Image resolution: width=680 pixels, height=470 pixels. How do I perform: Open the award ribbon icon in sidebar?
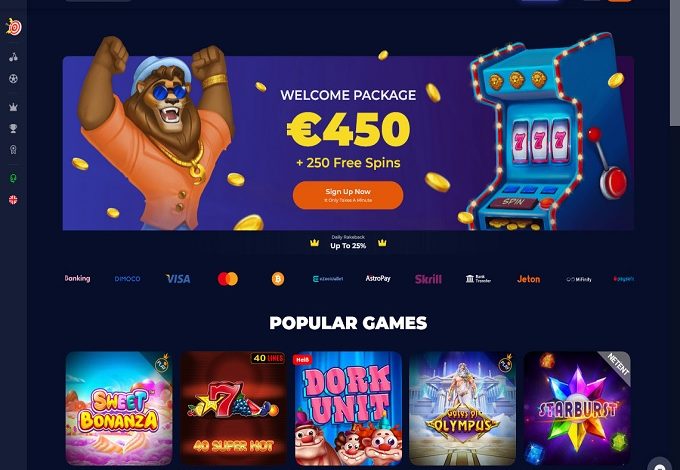point(13,150)
